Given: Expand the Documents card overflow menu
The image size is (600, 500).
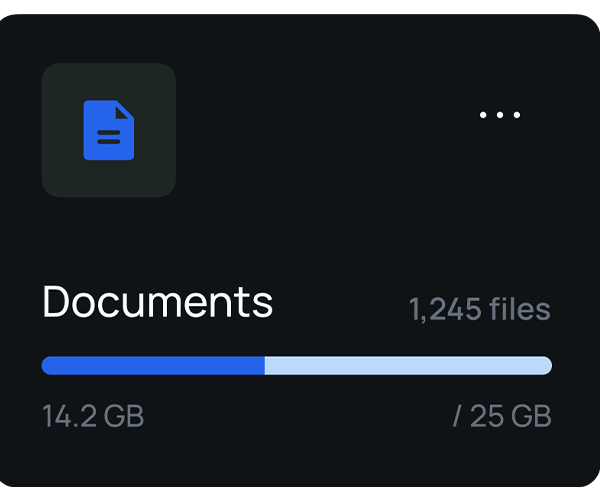Looking at the screenshot, I should (x=500, y=115).
